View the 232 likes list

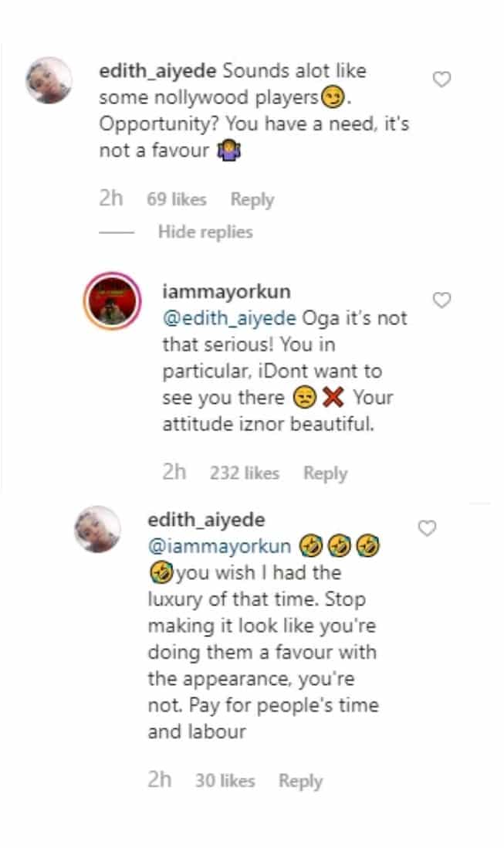coord(245,473)
